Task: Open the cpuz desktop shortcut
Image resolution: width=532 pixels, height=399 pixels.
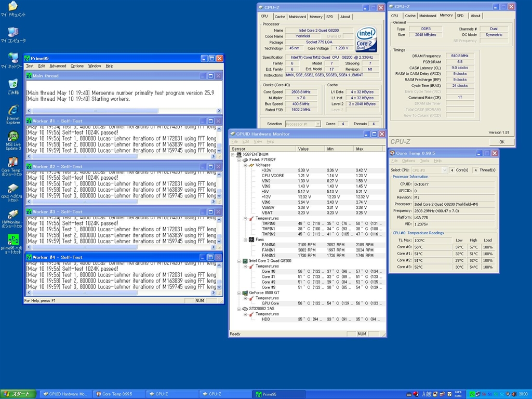Action: point(12,188)
